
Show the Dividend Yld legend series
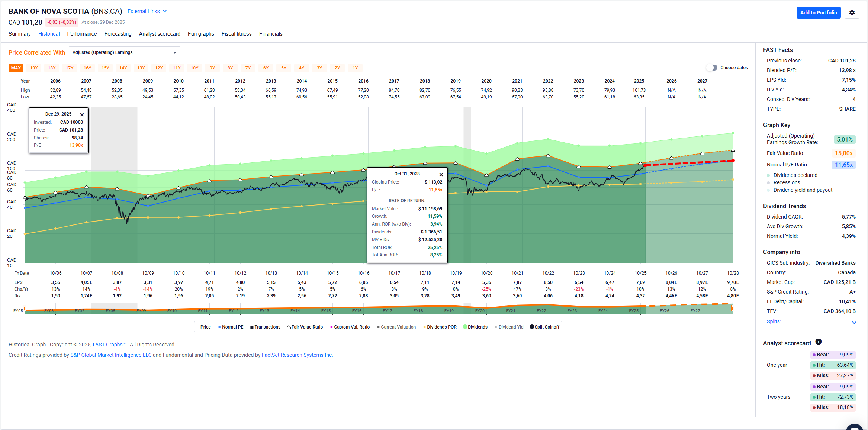[x=511, y=327]
